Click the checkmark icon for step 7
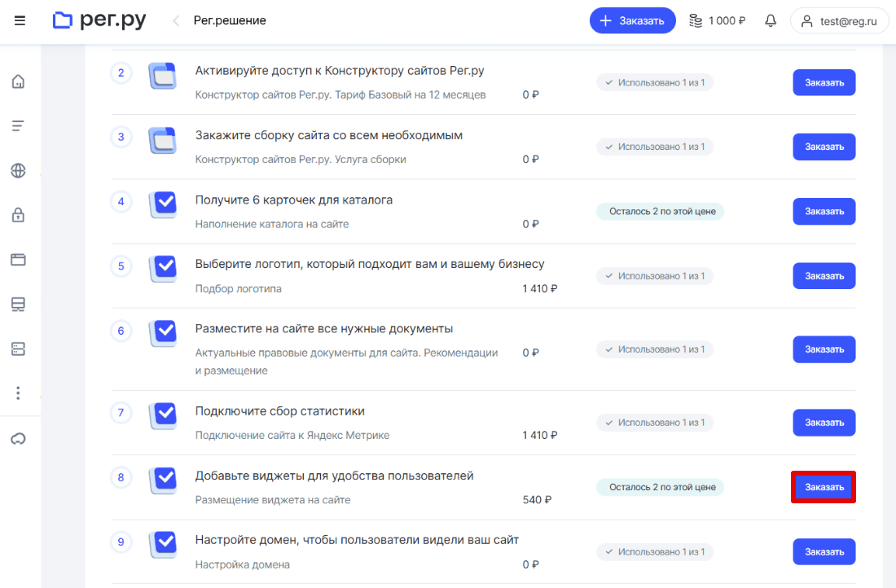Screen dimensions: 896x588 (x=164, y=415)
